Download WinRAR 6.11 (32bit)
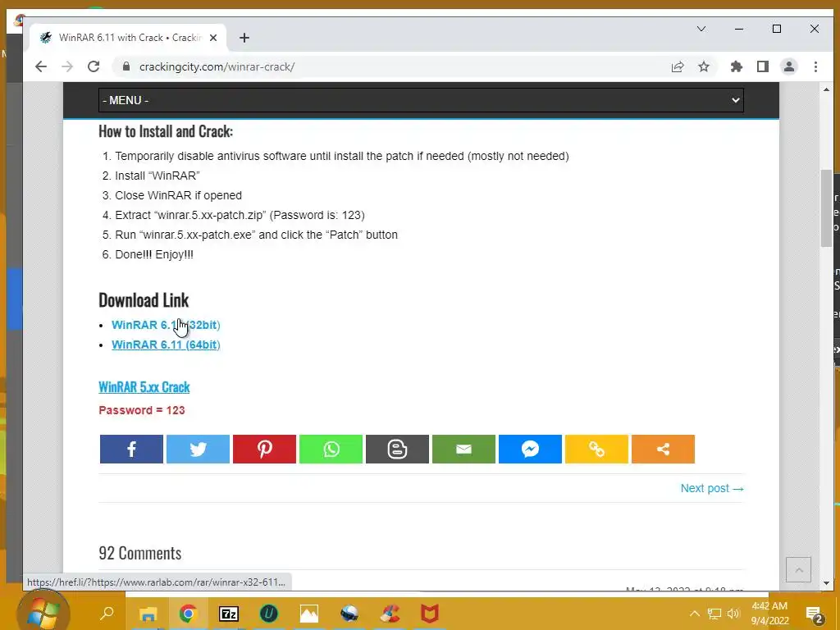This screenshot has height=630, width=840. click(x=166, y=325)
